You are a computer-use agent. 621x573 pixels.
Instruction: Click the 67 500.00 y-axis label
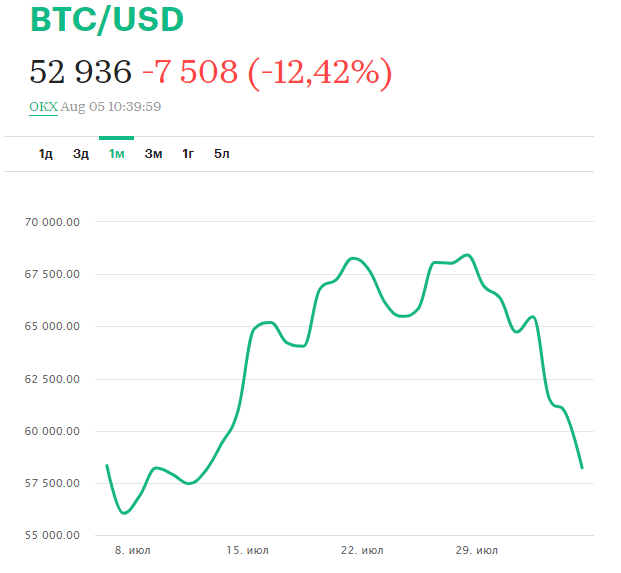coord(51,274)
